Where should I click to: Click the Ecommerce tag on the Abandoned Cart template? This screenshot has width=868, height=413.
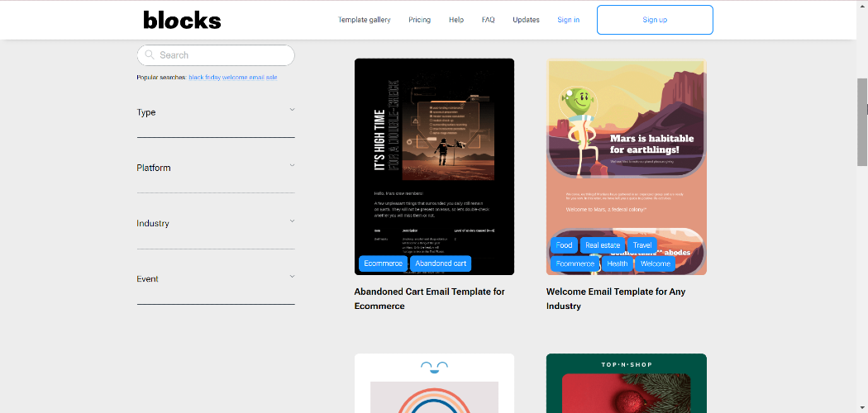pos(383,263)
